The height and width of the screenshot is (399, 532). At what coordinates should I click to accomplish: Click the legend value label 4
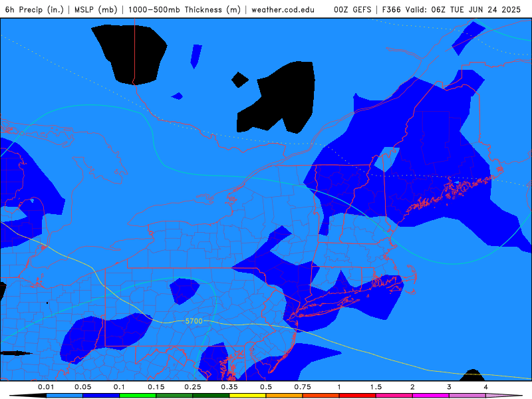coord(486,387)
